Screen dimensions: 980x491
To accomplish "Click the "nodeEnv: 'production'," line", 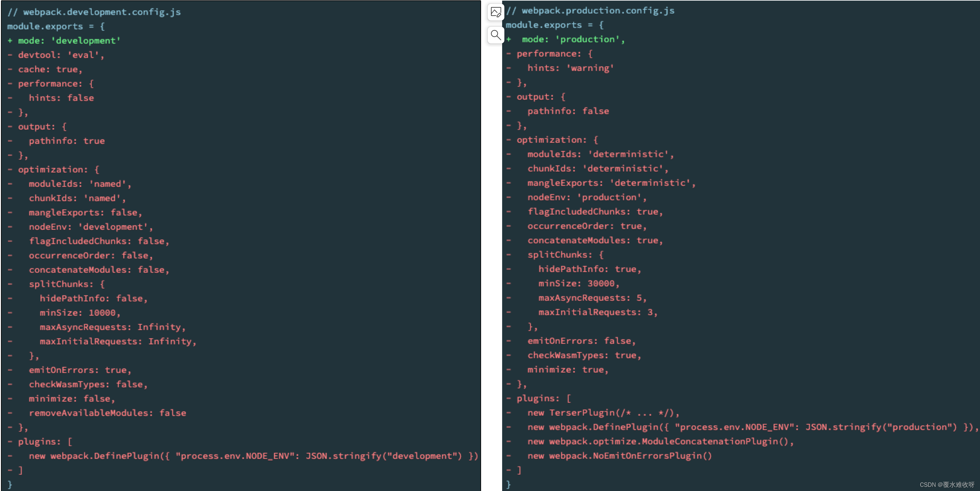I will (x=587, y=197).
